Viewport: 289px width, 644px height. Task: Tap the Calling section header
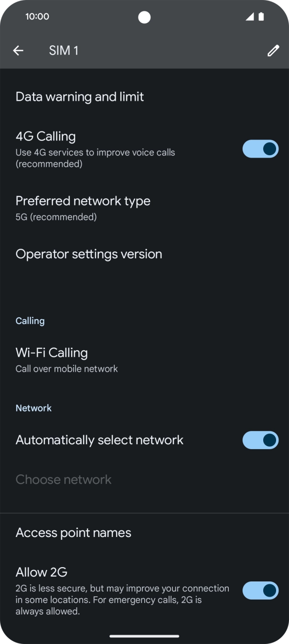(30, 321)
